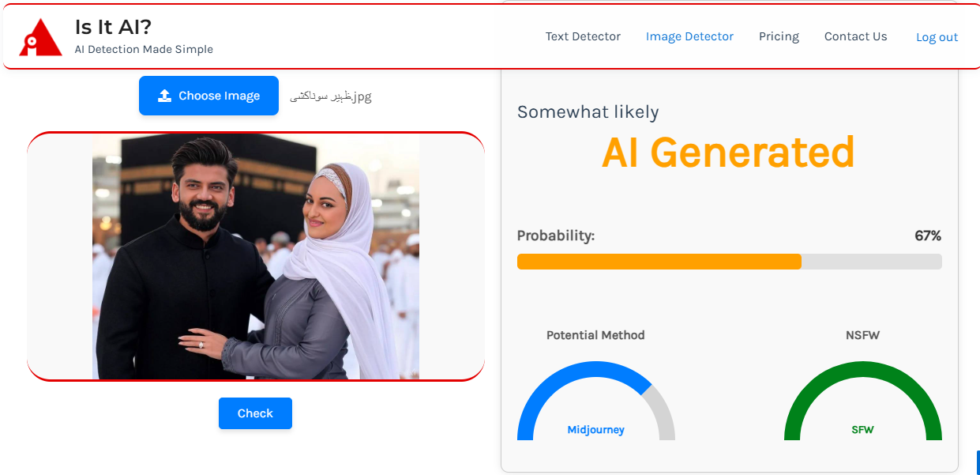Image resolution: width=980 pixels, height=475 pixels.
Task: Open the Text Detector page
Action: coord(583,36)
